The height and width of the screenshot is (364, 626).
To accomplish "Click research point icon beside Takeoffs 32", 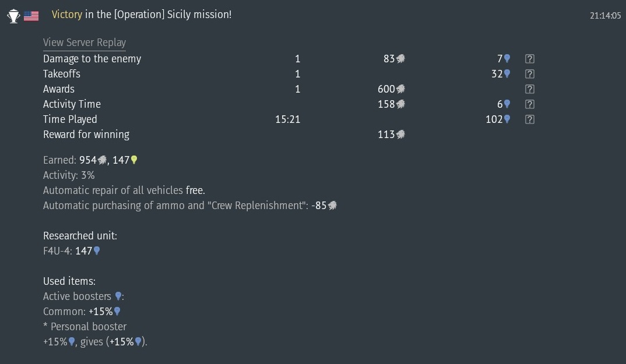I will 507,74.
